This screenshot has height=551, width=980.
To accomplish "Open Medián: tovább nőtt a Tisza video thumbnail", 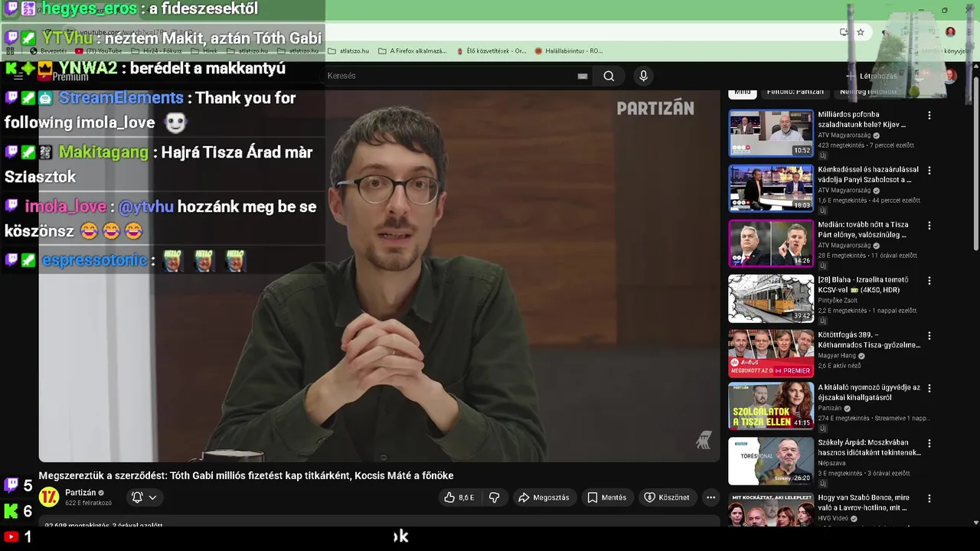I will pos(771,243).
